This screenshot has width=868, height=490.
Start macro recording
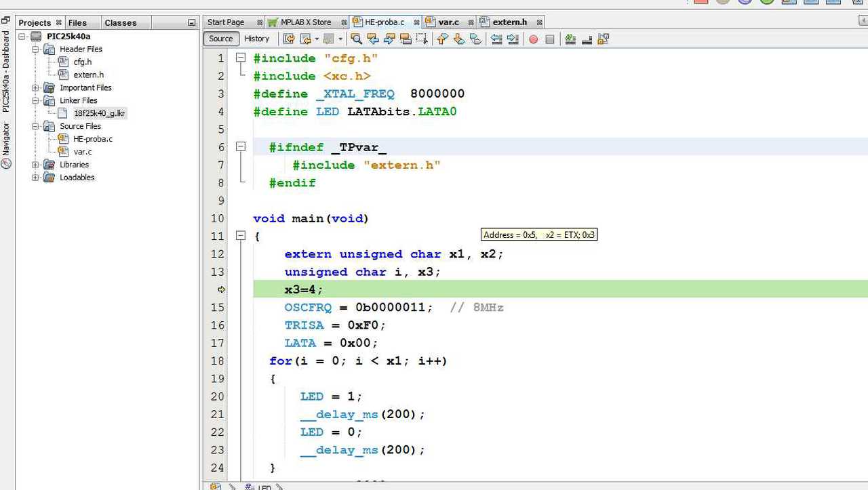point(534,39)
